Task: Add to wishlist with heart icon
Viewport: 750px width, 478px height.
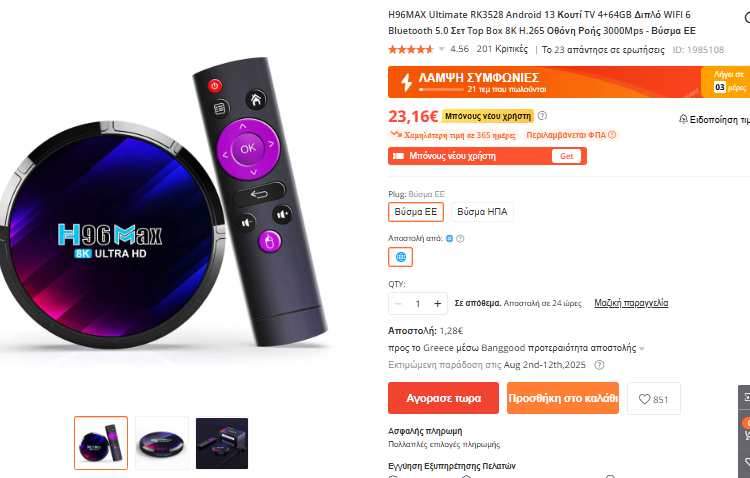Action: pos(653,399)
